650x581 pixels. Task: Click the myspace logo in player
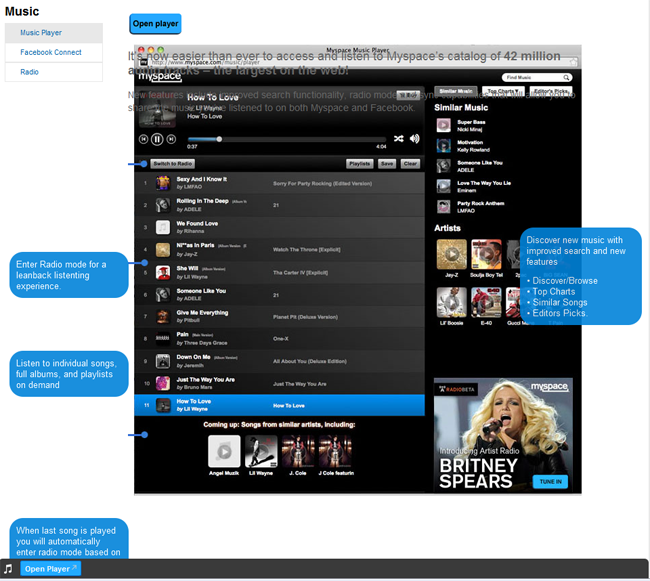pyautogui.click(x=160, y=76)
